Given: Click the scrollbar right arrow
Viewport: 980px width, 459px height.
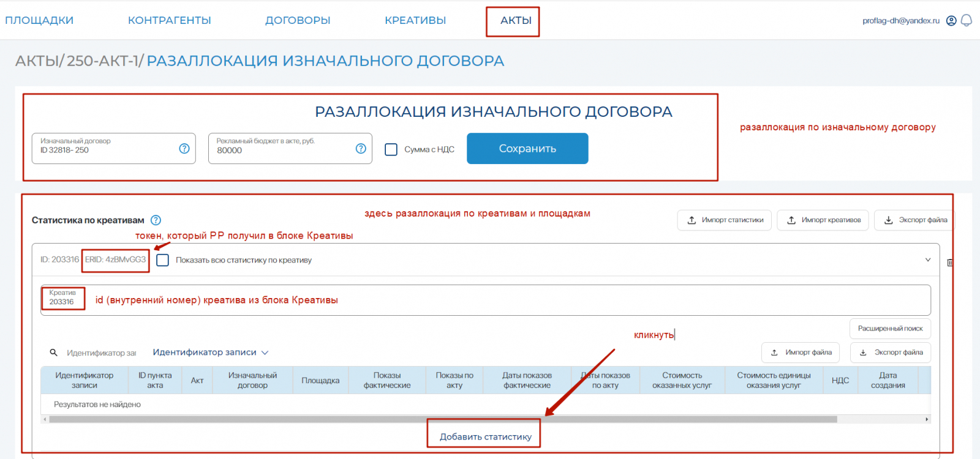Looking at the screenshot, I should (x=927, y=420).
